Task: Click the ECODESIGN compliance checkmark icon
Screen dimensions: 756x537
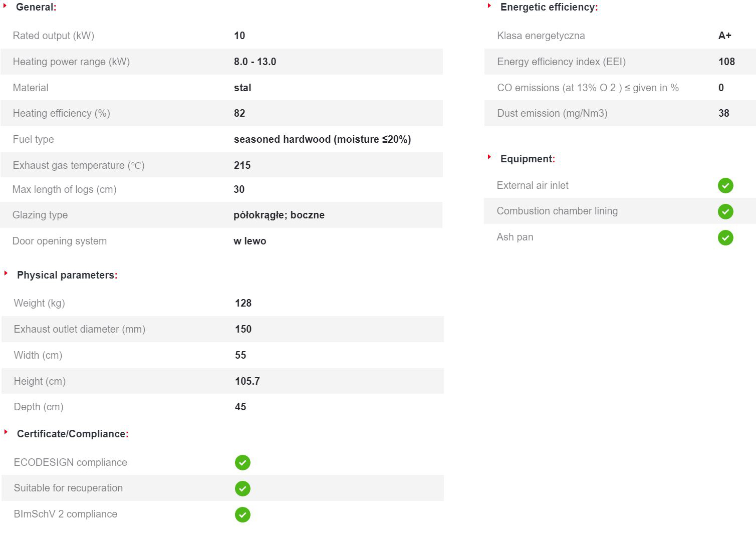Action: 242,463
